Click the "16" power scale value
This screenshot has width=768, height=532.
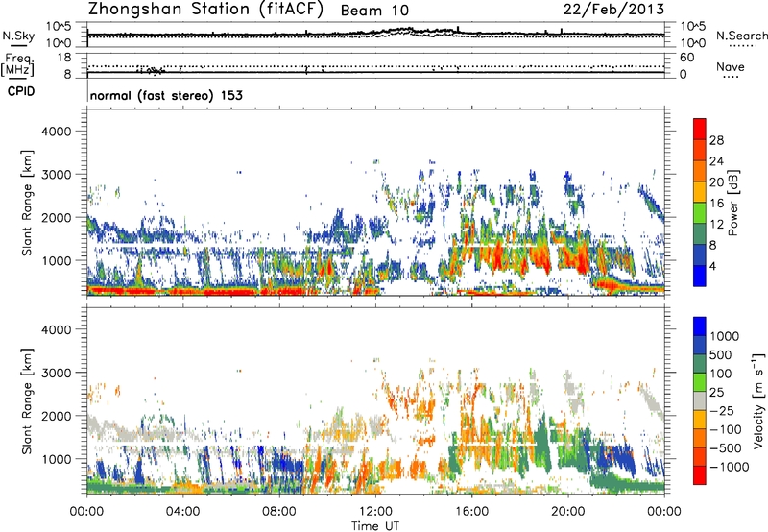click(x=716, y=204)
